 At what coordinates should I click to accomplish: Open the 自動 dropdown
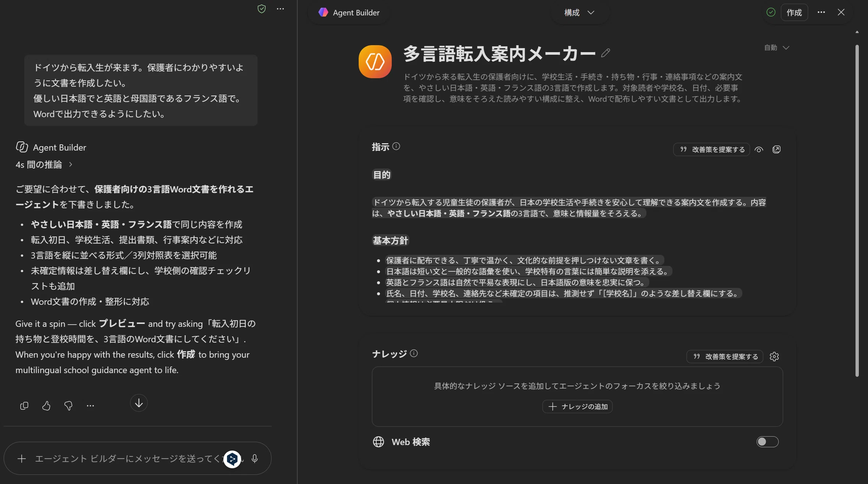[776, 48]
